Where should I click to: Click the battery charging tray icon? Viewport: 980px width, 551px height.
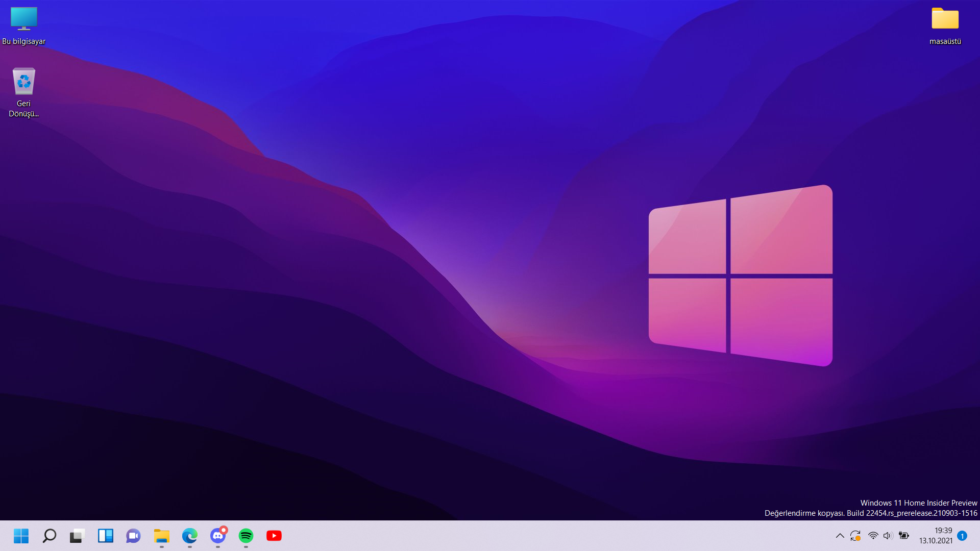coord(904,536)
